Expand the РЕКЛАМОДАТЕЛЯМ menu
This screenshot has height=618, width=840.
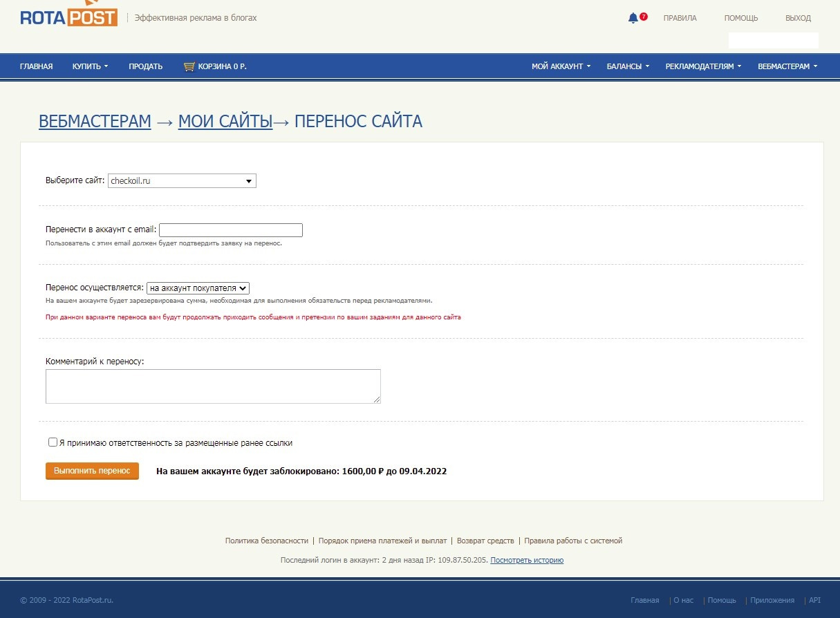pyautogui.click(x=703, y=66)
